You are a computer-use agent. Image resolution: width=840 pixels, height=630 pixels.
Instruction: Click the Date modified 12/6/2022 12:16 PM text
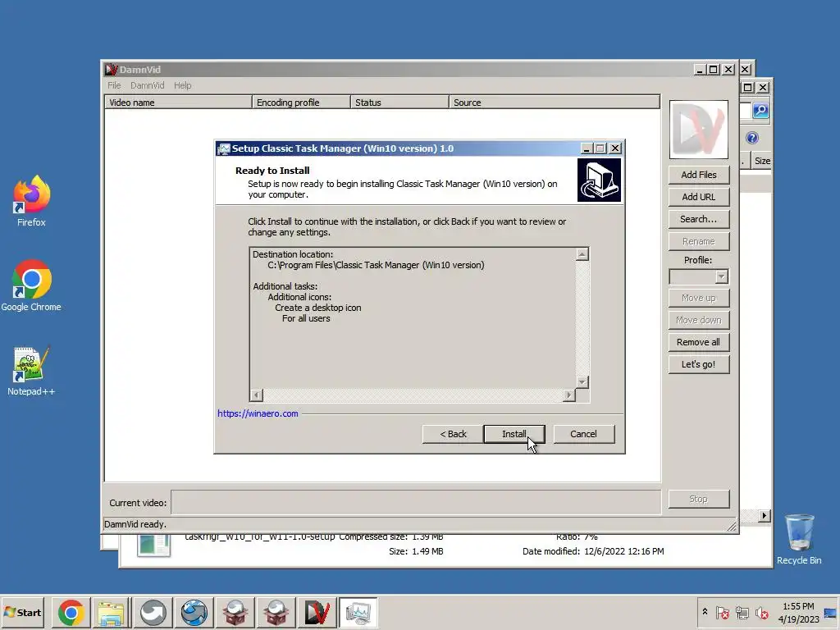coord(593,551)
